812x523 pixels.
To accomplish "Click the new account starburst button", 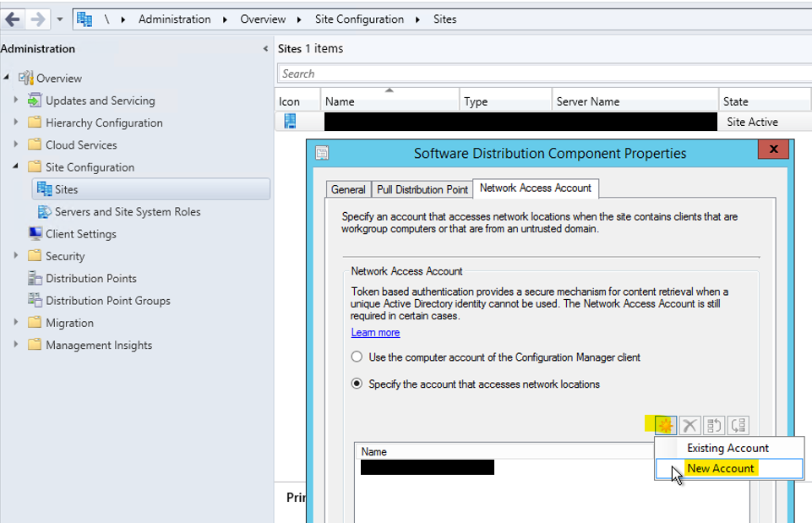I will click(x=666, y=426).
